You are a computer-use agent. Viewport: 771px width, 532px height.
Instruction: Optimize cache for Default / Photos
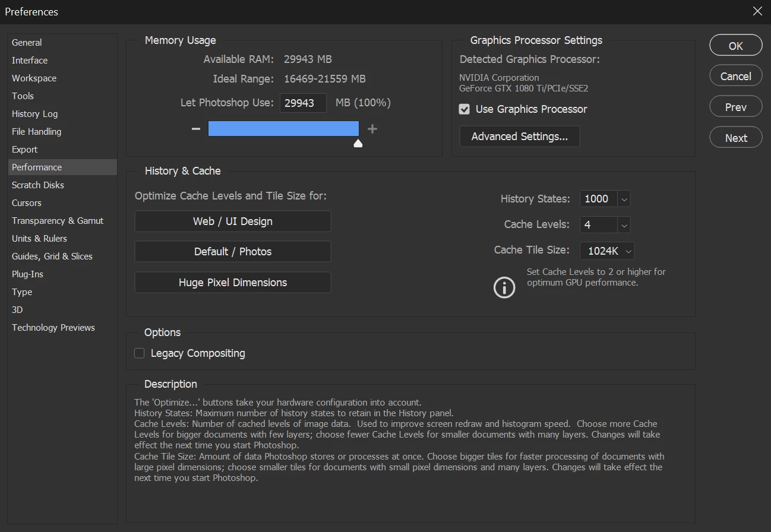click(233, 252)
